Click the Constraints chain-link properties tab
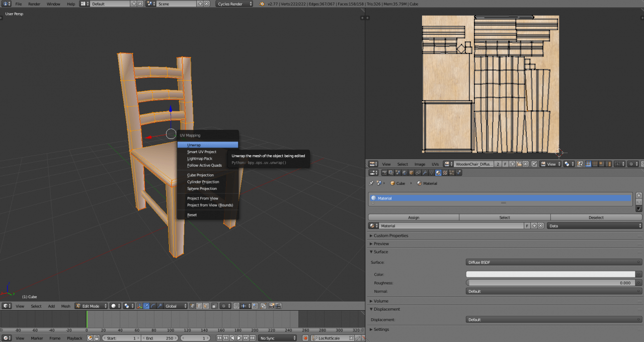Viewport: 644px width, 342px height. 418,173
